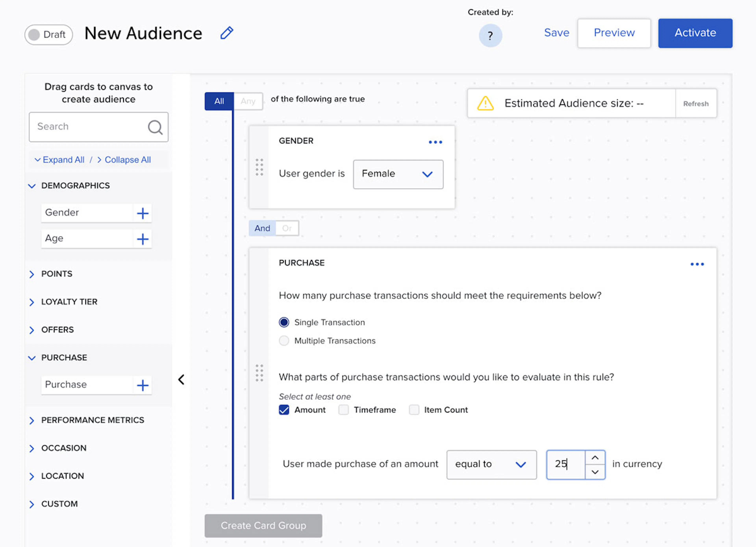
Task: Select the And card connector
Action: pos(262,228)
